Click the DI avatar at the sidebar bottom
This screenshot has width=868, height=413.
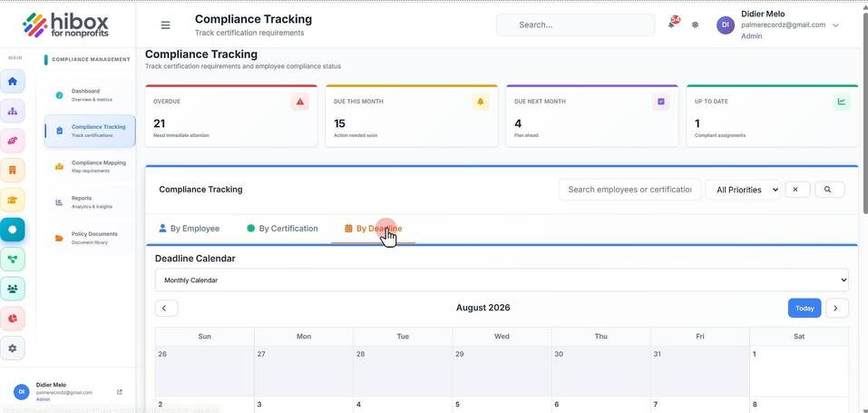click(x=22, y=392)
